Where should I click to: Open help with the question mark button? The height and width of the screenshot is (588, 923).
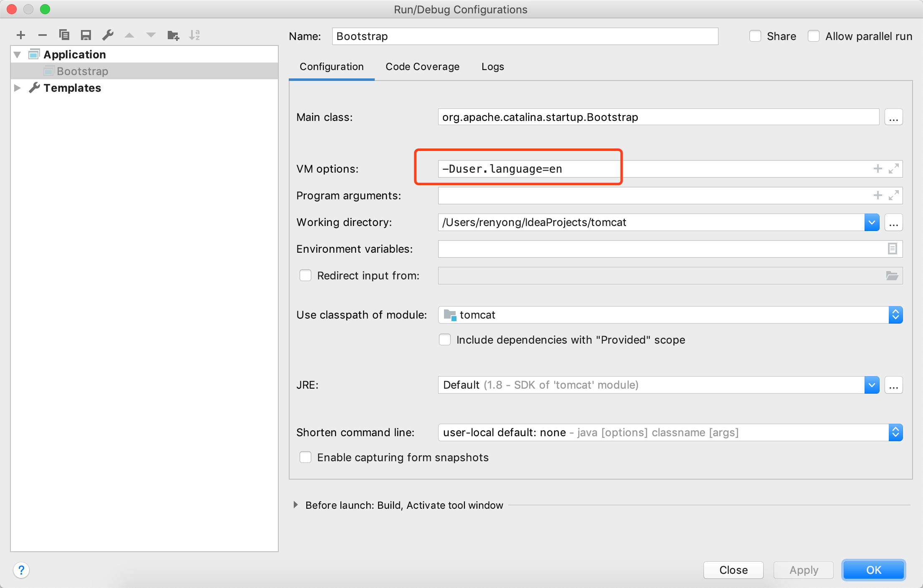point(21,570)
